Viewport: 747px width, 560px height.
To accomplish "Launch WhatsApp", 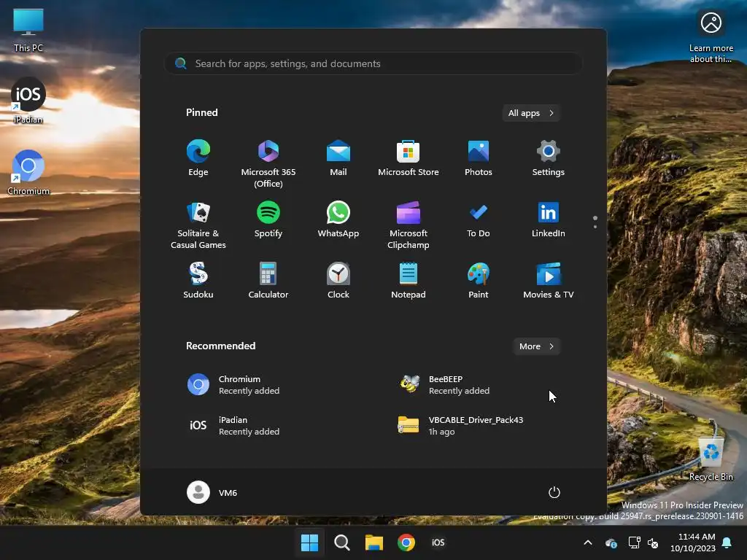I will (338, 219).
